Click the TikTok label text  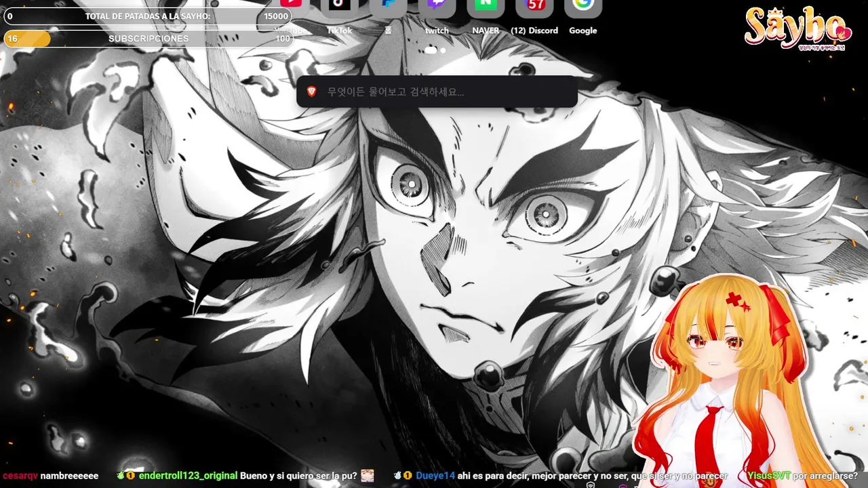[340, 30]
